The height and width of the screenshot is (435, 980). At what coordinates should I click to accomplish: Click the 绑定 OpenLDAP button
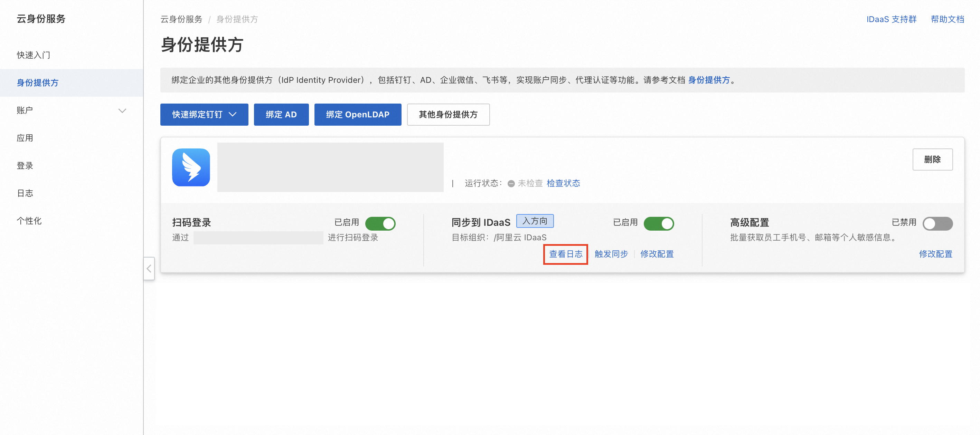(x=358, y=115)
